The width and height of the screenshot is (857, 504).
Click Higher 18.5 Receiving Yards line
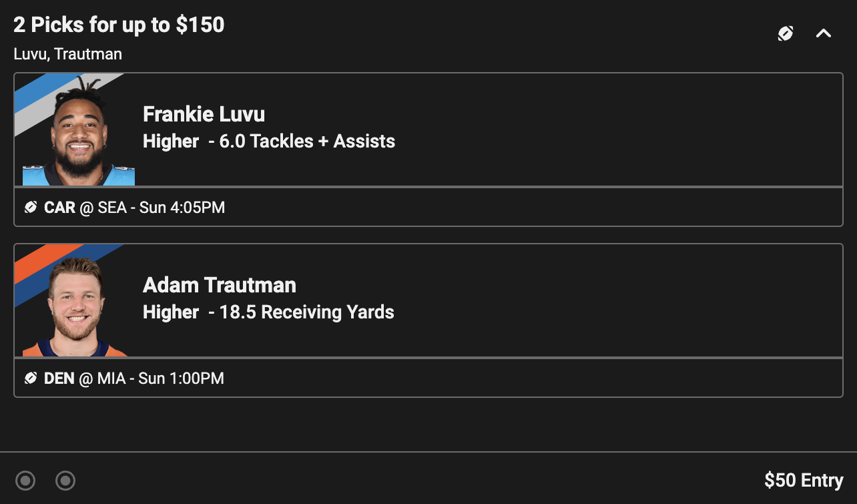pyautogui.click(x=268, y=312)
